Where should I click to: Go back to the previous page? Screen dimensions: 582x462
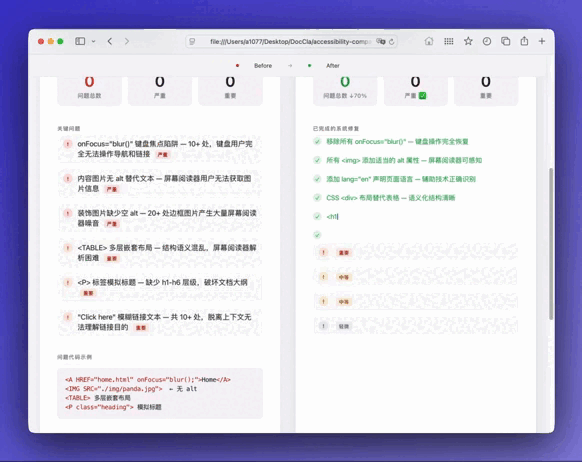pyautogui.click(x=110, y=41)
